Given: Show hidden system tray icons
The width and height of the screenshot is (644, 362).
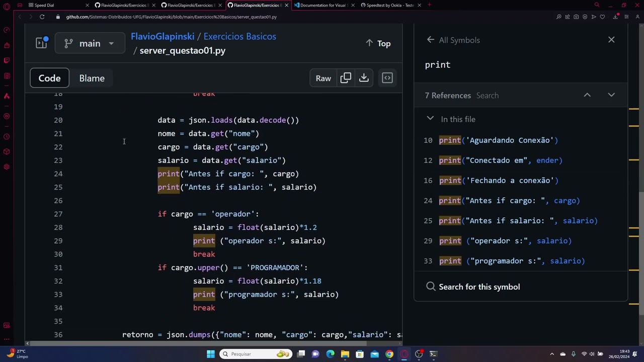Looking at the screenshot, I should (552, 354).
